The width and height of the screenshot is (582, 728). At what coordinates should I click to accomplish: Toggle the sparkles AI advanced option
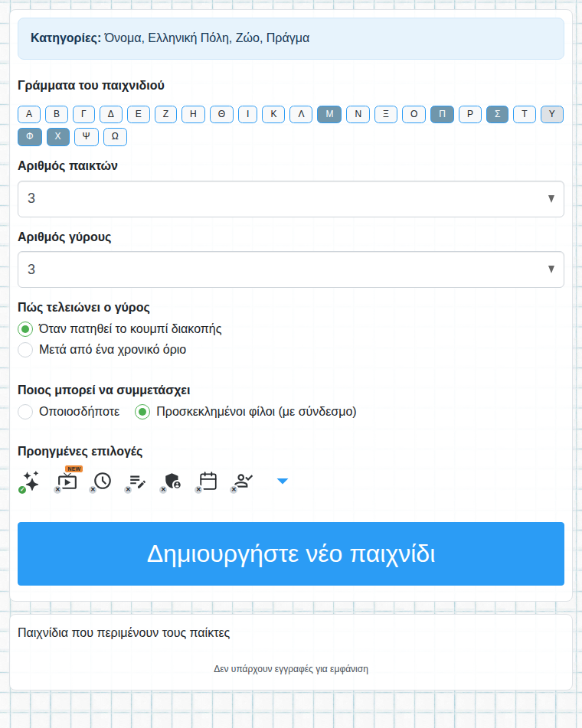[30, 482]
